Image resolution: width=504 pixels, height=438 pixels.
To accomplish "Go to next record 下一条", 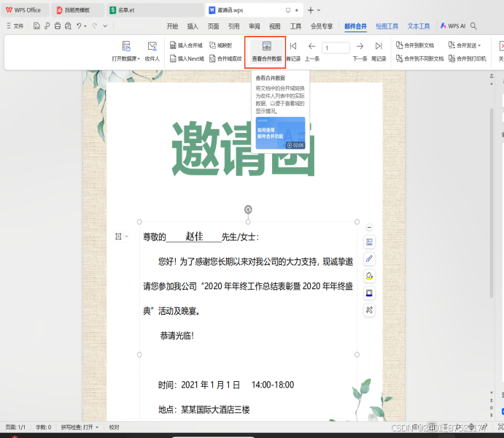I will click(x=360, y=51).
